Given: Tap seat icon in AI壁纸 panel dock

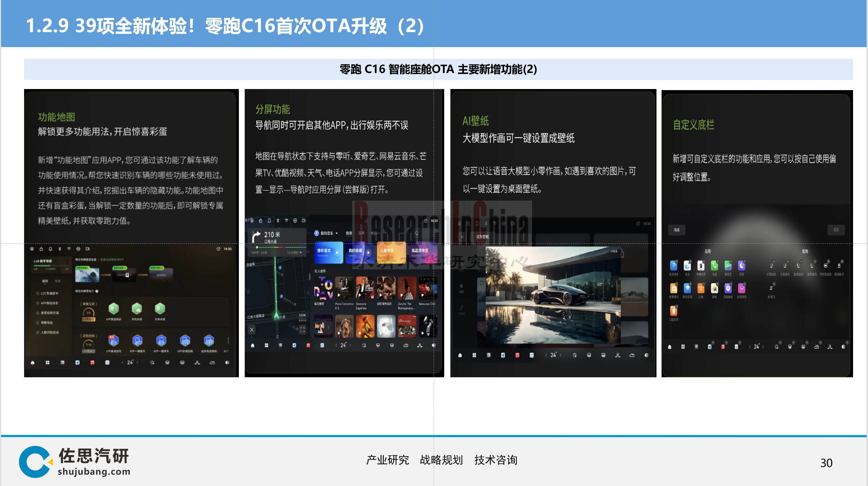Looking at the screenshot, I should [617, 355].
